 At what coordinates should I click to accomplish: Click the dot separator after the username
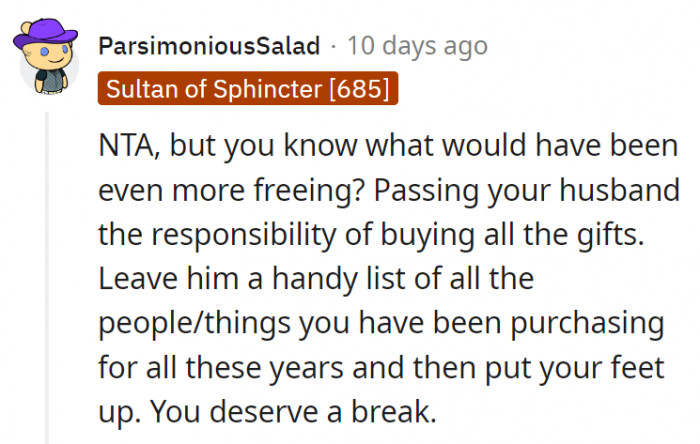click(x=335, y=46)
